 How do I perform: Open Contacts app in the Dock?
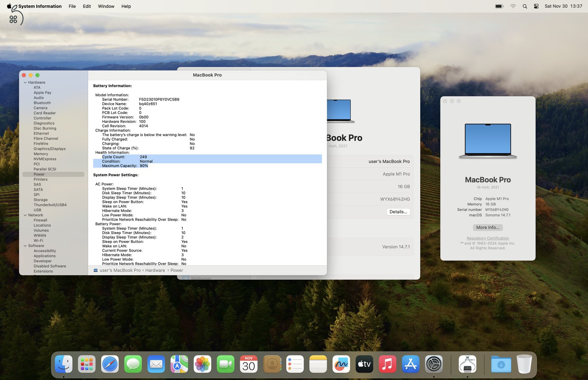coord(272,364)
